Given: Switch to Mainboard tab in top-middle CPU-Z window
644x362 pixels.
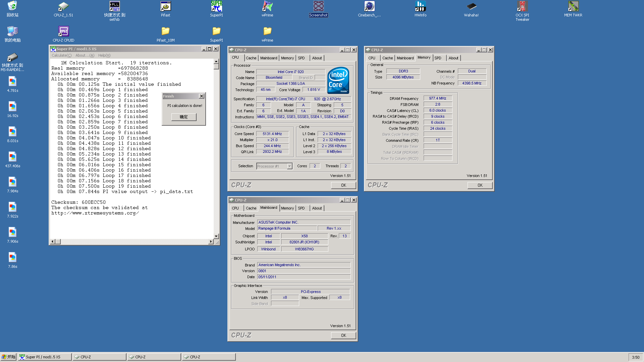Looking at the screenshot, I should [x=269, y=58].
